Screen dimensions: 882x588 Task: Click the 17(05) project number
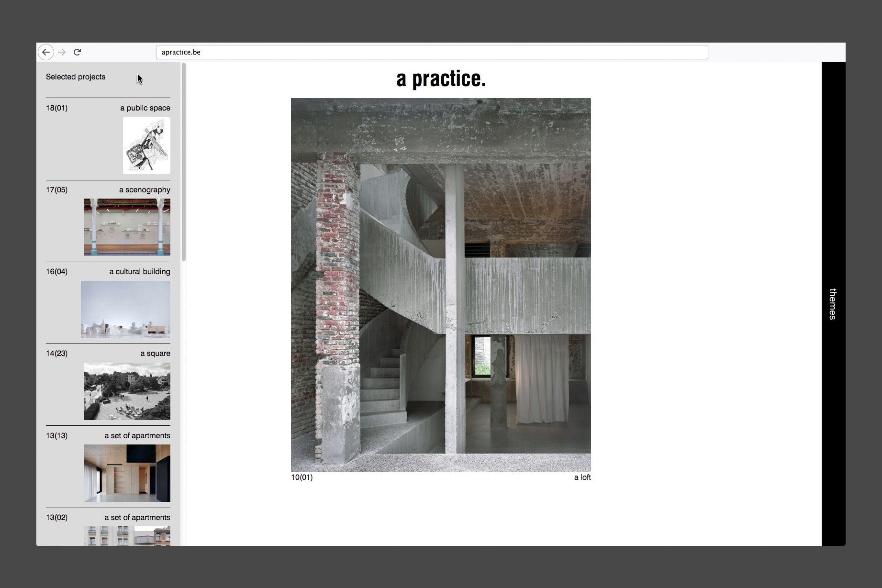click(x=57, y=189)
